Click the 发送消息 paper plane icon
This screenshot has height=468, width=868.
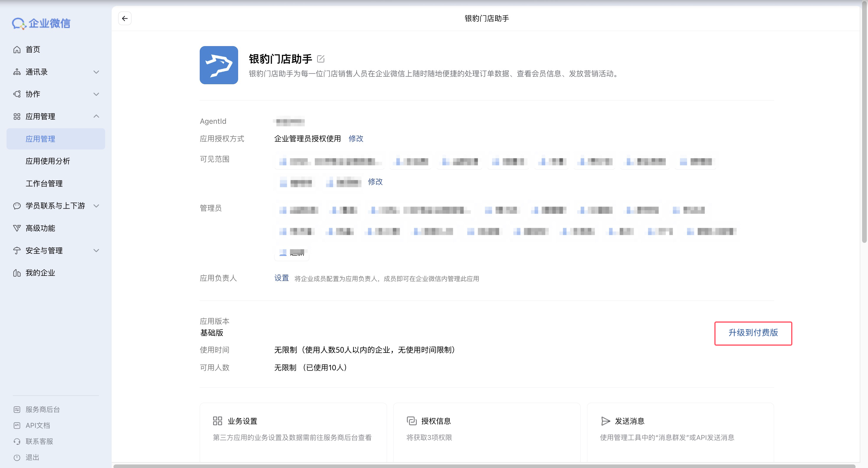coord(606,421)
